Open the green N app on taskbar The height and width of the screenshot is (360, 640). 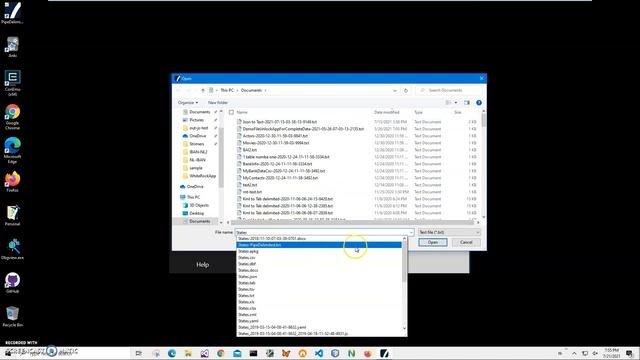click(351, 353)
